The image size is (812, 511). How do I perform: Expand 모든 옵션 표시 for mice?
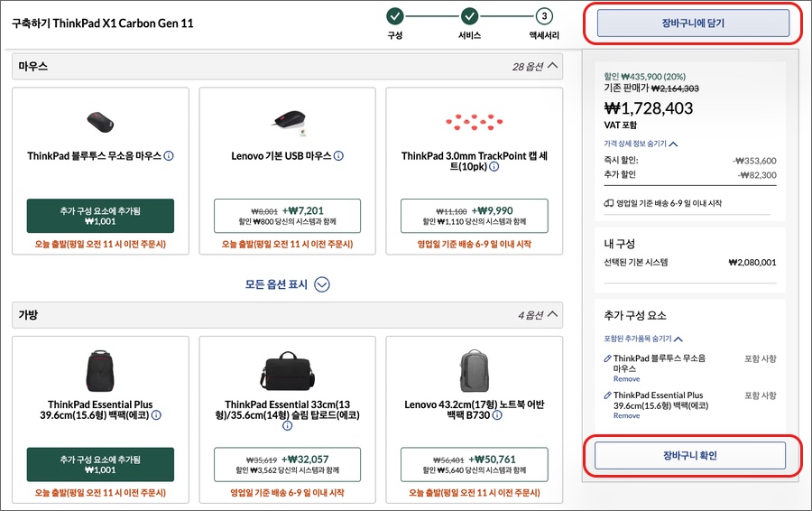tap(288, 284)
